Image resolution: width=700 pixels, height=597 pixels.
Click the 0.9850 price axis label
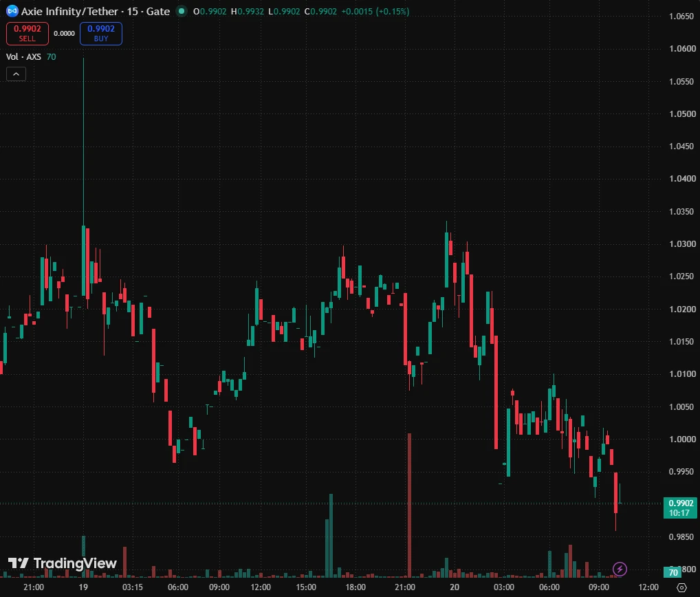[x=681, y=536]
